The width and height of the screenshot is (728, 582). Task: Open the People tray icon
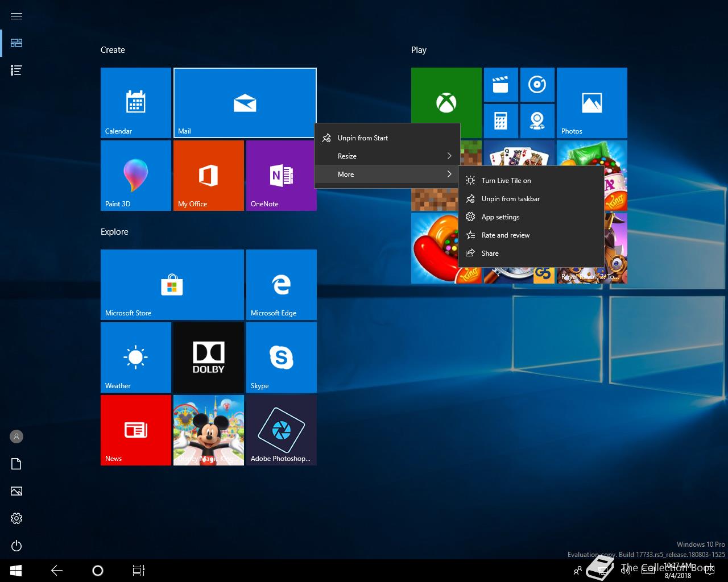pyautogui.click(x=578, y=571)
